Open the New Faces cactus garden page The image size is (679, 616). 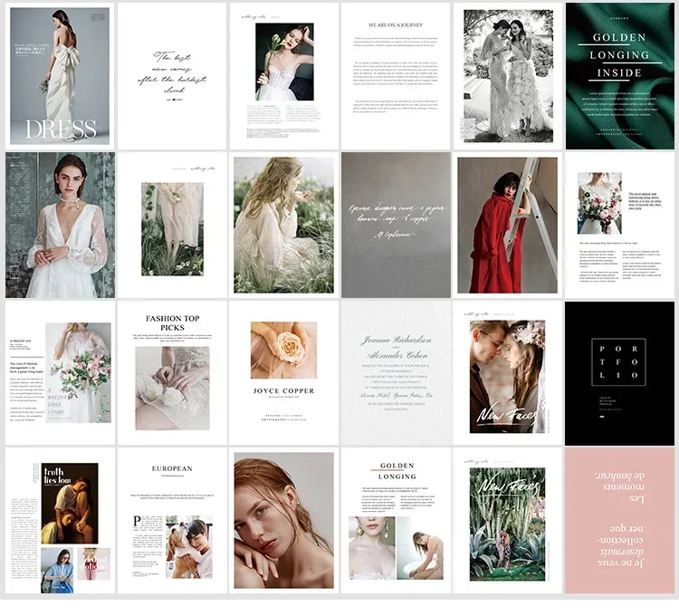click(x=508, y=521)
